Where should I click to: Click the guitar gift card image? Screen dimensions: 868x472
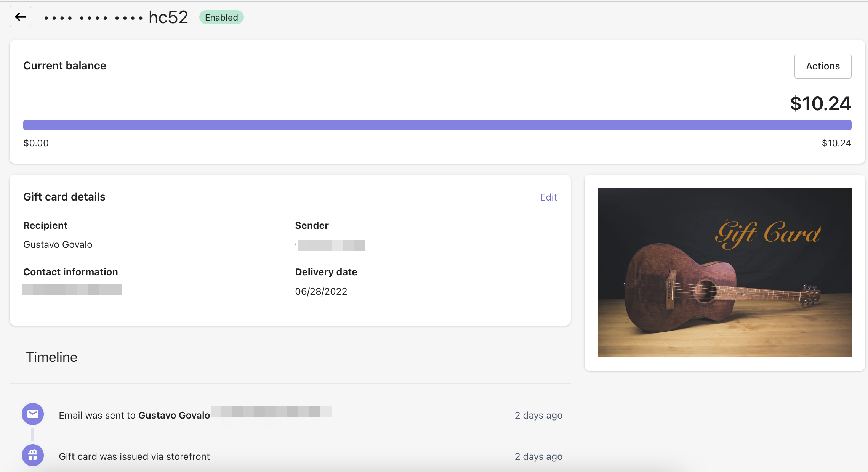[x=724, y=273]
